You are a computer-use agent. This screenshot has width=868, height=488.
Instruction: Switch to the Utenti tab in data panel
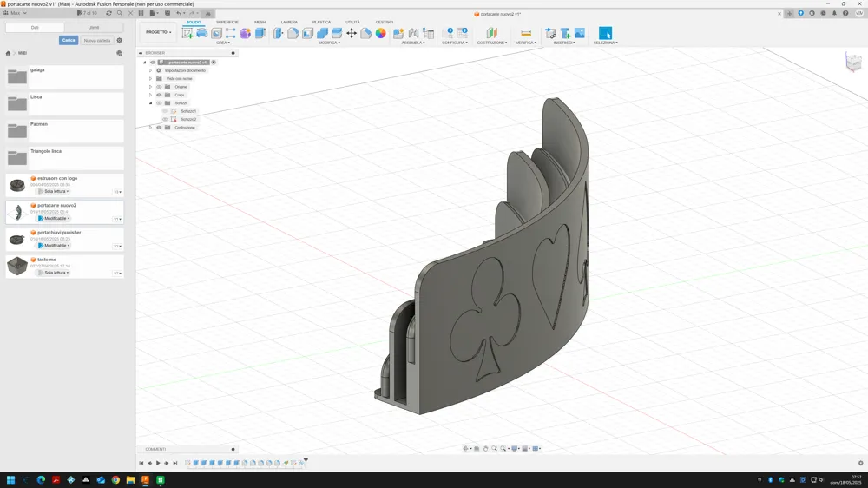(x=94, y=28)
